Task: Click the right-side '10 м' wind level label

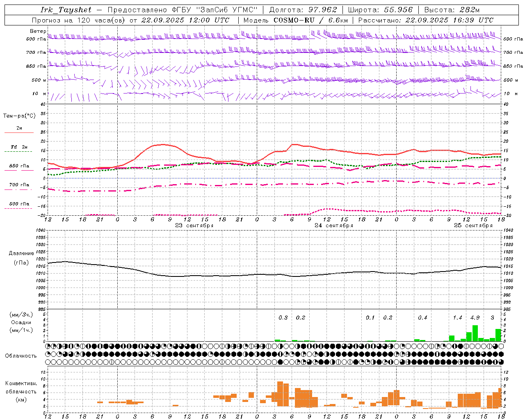Action: coord(511,94)
